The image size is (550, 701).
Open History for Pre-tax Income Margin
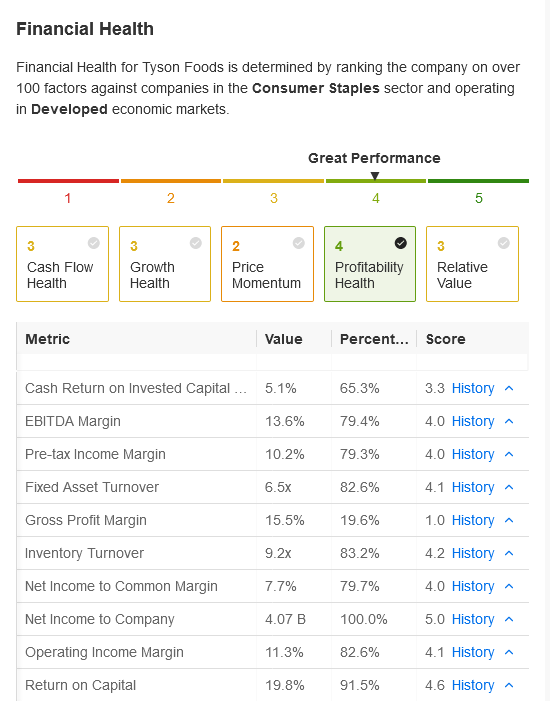click(473, 454)
